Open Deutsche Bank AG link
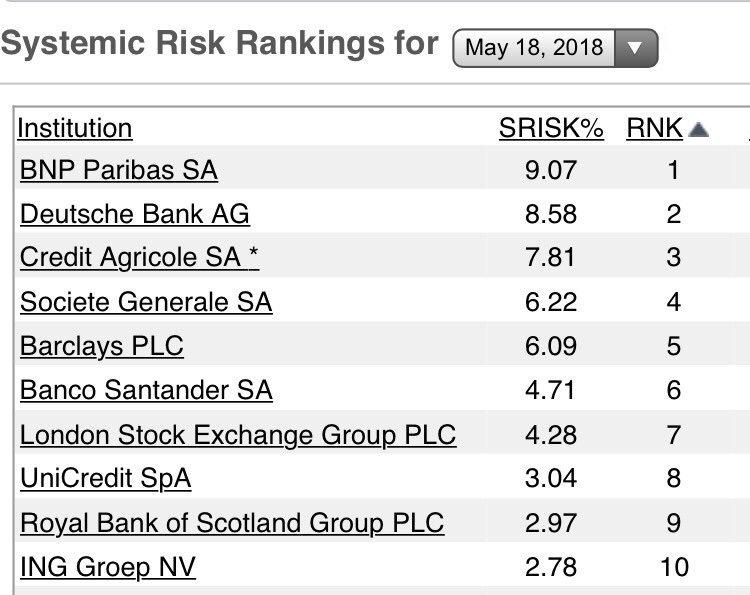Viewport: 750px width, 595px height. click(134, 214)
